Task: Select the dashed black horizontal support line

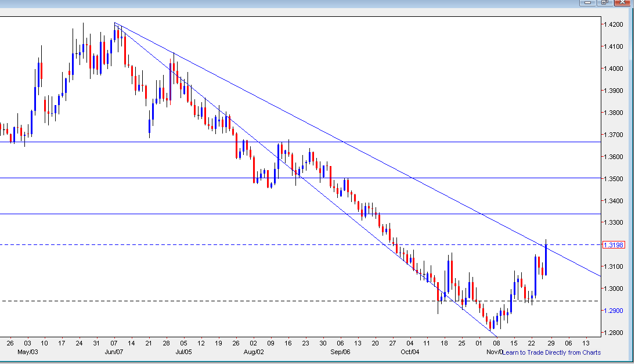Action: (x=301, y=301)
